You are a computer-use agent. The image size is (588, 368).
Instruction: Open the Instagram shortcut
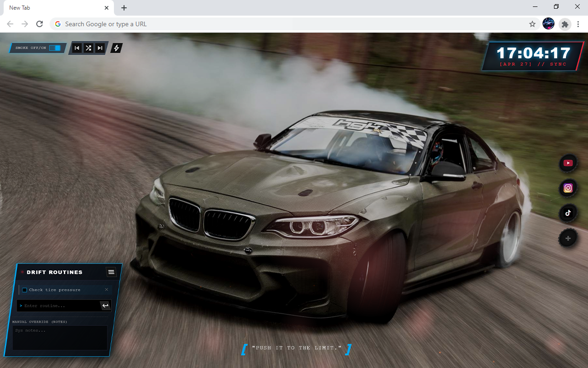tap(568, 188)
